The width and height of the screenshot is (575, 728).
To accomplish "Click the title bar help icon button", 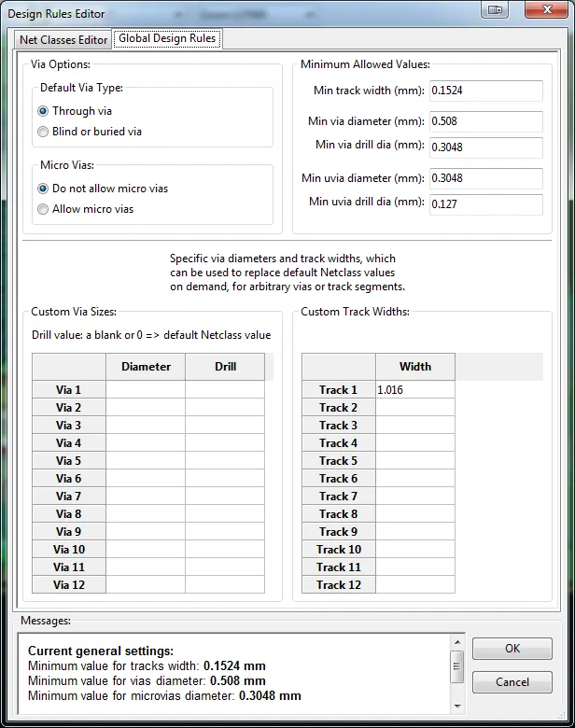I will point(495,9).
